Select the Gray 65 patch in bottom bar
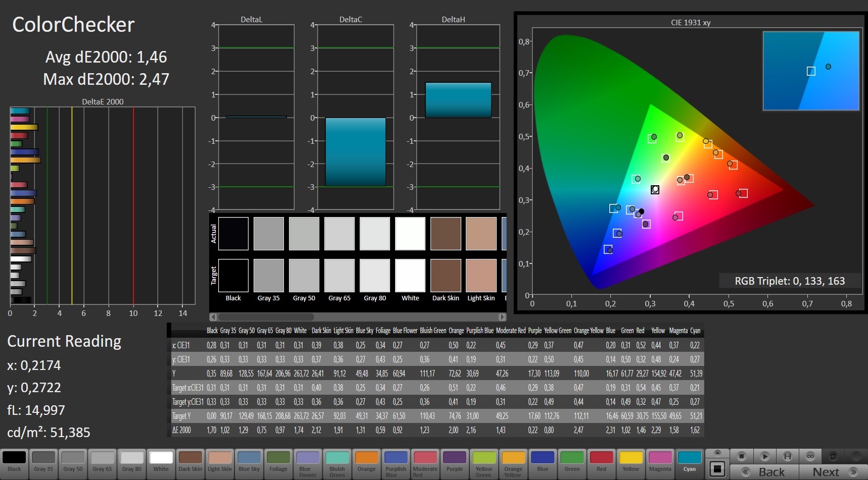 102,463
